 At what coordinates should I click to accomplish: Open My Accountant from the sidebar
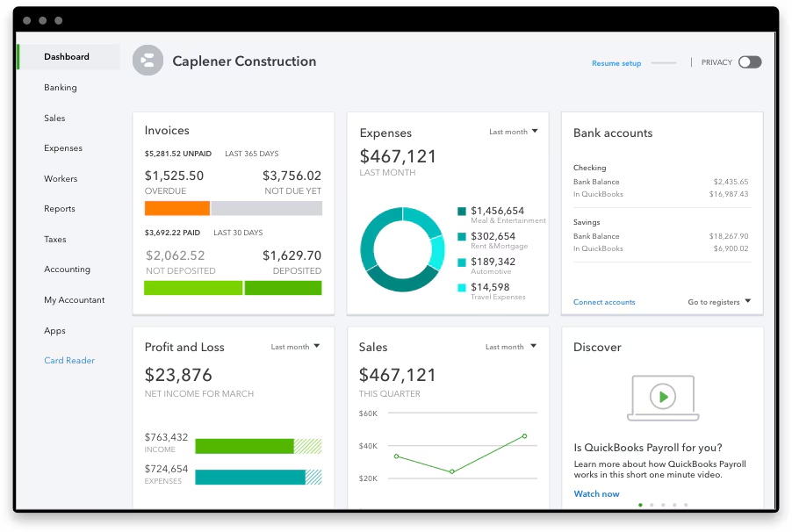(x=74, y=299)
